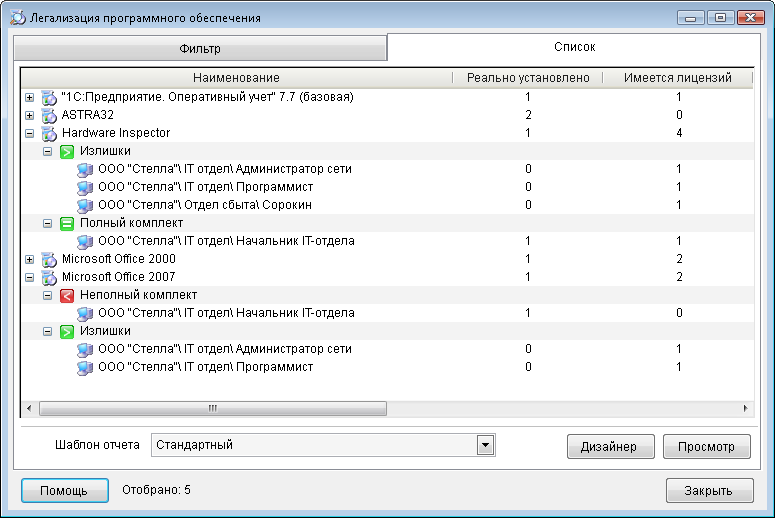The image size is (775, 518).
Task: Click the software icon next to ASTRA32
Action: 49,115
